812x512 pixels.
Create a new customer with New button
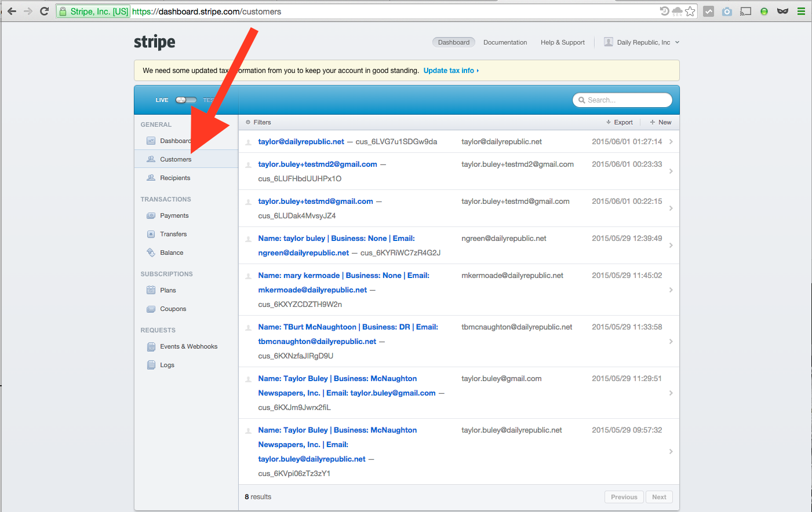661,122
